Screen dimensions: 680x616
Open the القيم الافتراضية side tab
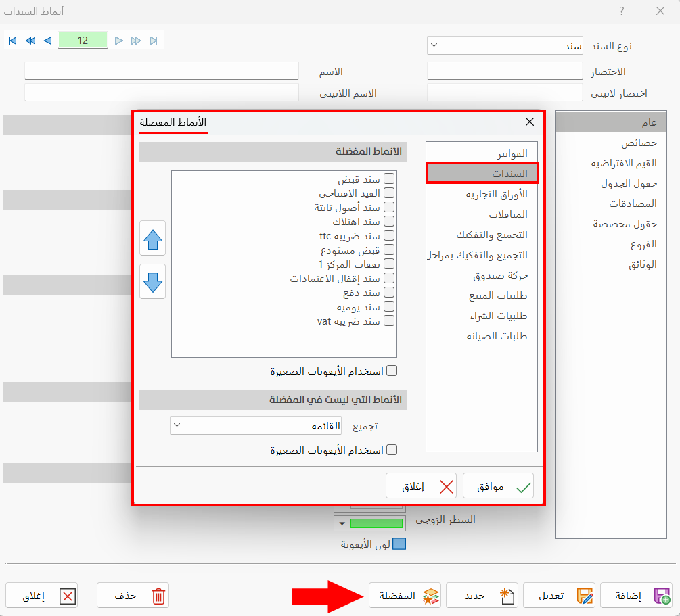611,163
